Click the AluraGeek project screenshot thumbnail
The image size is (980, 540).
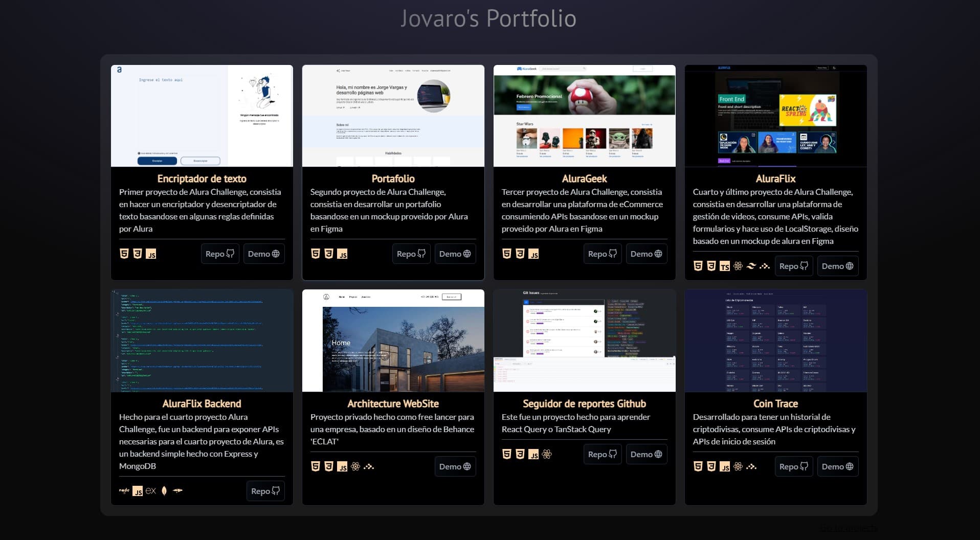pyautogui.click(x=585, y=116)
